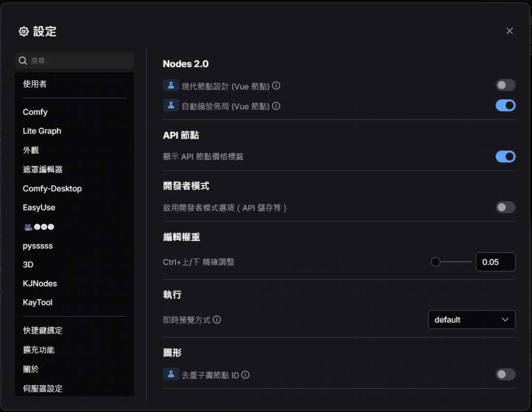
Task: Close the 設定 dialog with X
Action: coord(509,31)
